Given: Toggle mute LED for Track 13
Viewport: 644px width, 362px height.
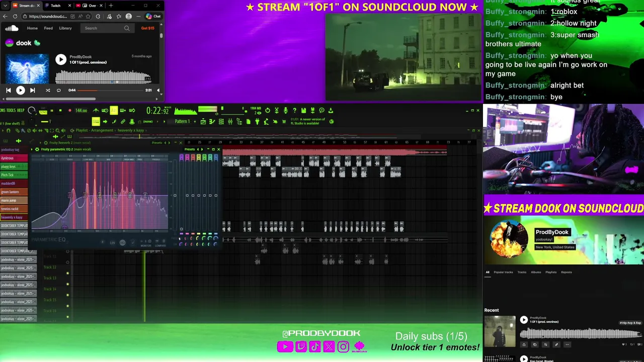Looking at the screenshot, I should point(67,284).
